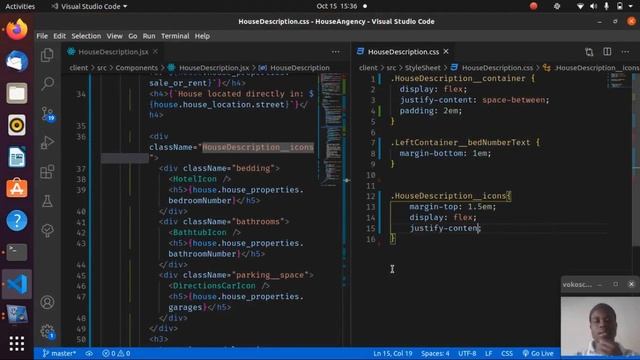640x360 pixels.
Task: Open the Search view in the activity bar
Action: coord(47,84)
